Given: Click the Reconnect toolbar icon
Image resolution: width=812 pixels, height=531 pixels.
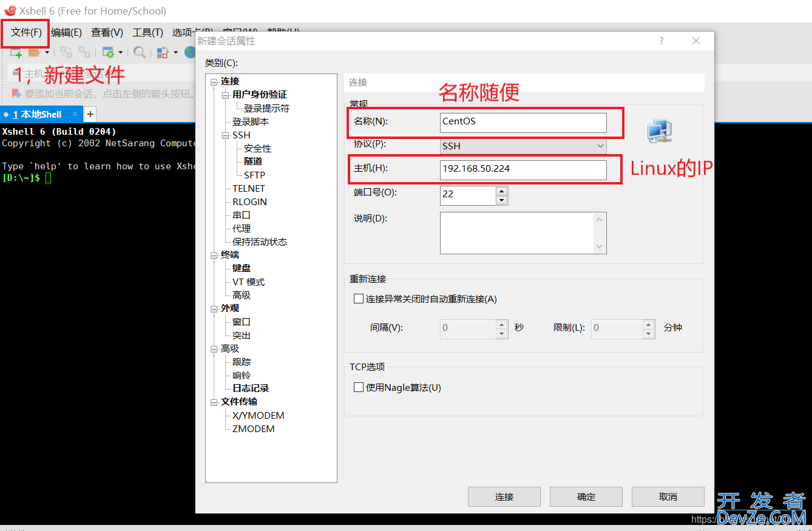Looking at the screenshot, I should [x=84, y=53].
